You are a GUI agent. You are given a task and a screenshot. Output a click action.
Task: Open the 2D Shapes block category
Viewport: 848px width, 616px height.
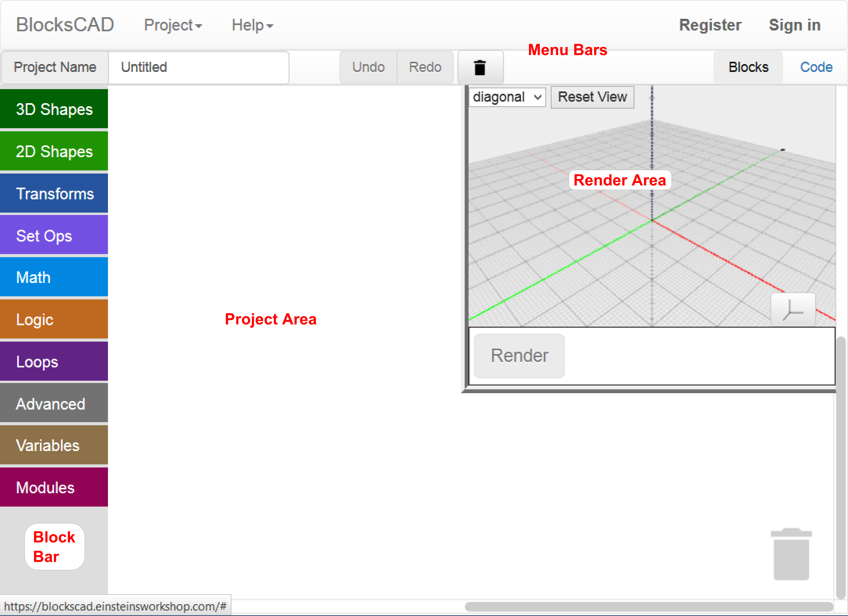click(54, 151)
